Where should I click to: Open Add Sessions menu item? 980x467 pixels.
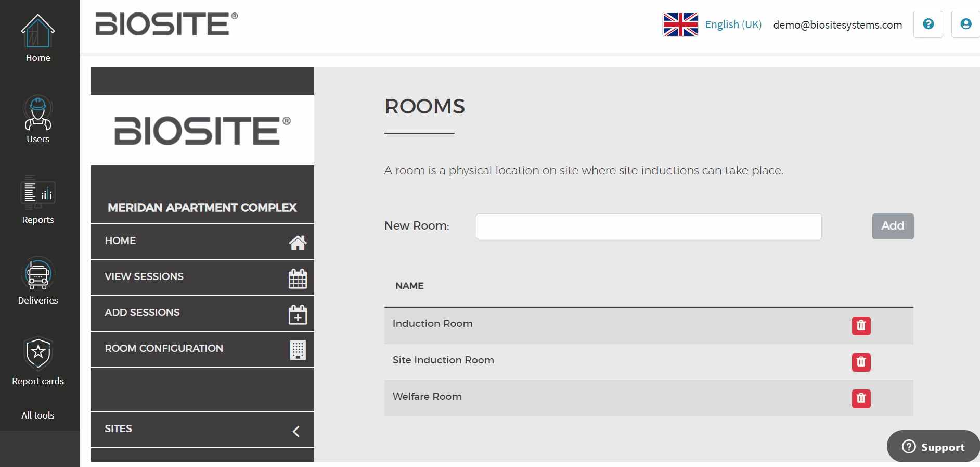pos(202,313)
